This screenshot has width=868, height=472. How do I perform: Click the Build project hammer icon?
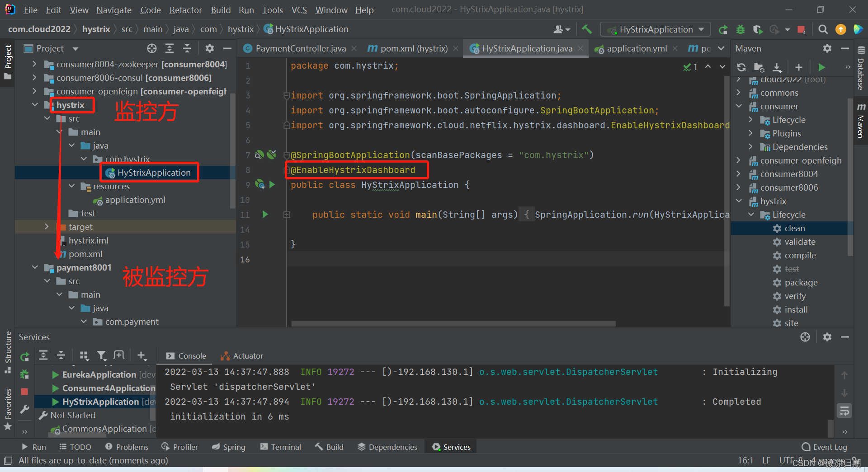pyautogui.click(x=586, y=29)
